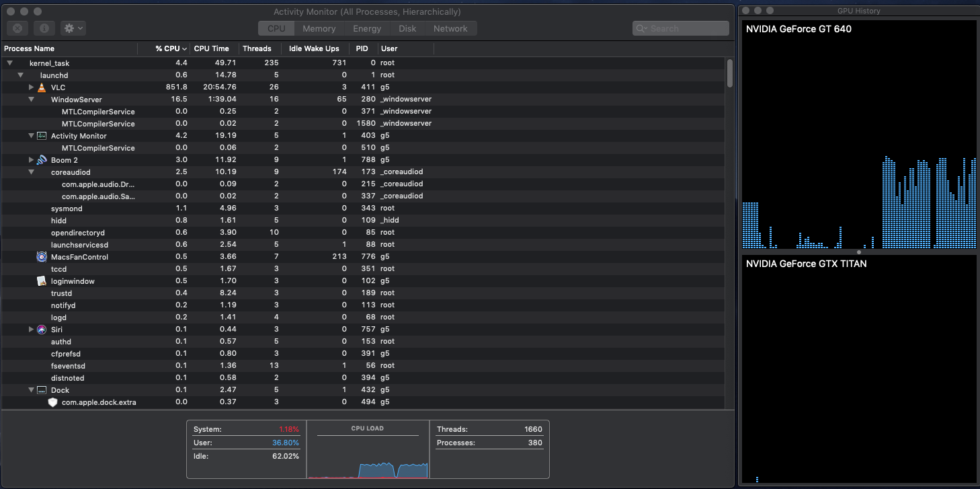Sort by % CPU column header
Screen dimensions: 980x489
(164, 48)
